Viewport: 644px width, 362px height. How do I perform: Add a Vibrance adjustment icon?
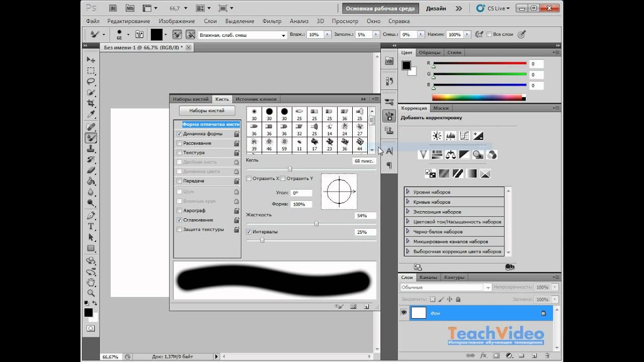click(x=423, y=155)
